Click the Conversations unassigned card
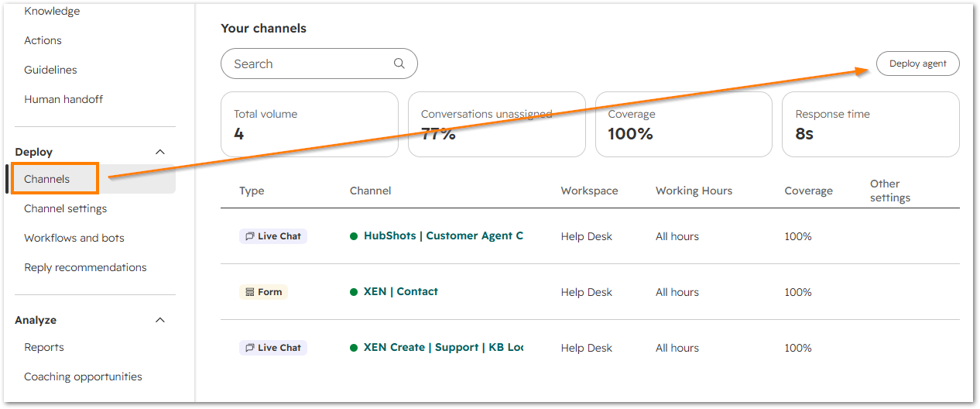 497,125
